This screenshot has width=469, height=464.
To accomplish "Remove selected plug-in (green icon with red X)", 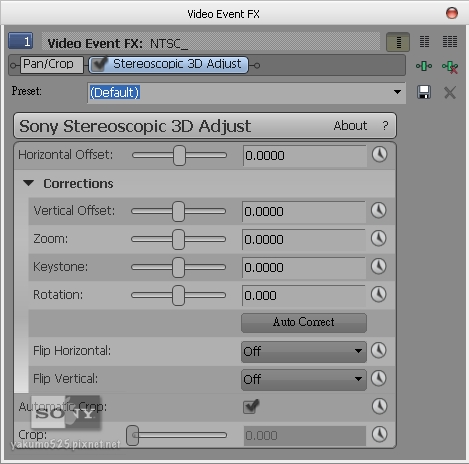I will [x=450, y=67].
